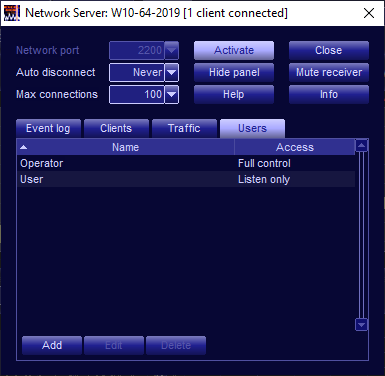385x376 pixels.
Task: Mute the receiver audio
Action: pyautogui.click(x=329, y=72)
